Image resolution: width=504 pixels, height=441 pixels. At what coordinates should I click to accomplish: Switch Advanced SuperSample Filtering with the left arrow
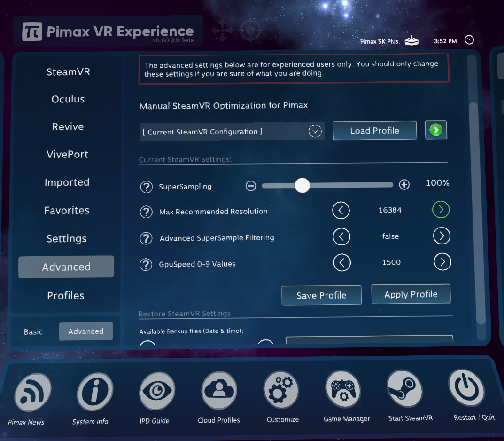click(341, 237)
